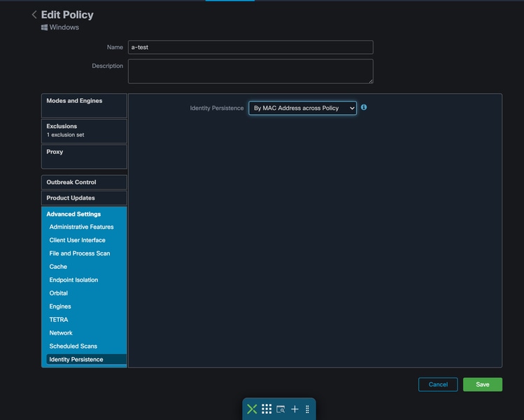Click the ribbon search/investigate icon
This screenshot has width=524, height=420.
281,409
